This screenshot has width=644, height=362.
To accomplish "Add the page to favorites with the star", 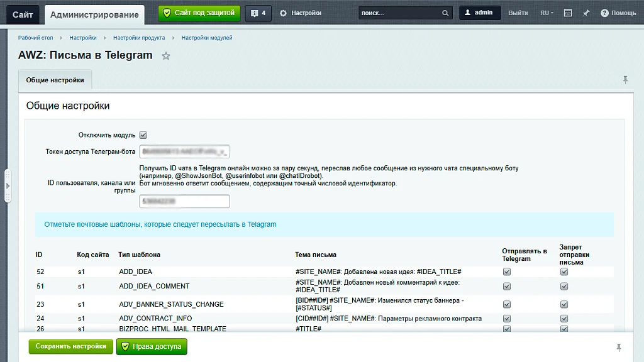I will (x=166, y=56).
